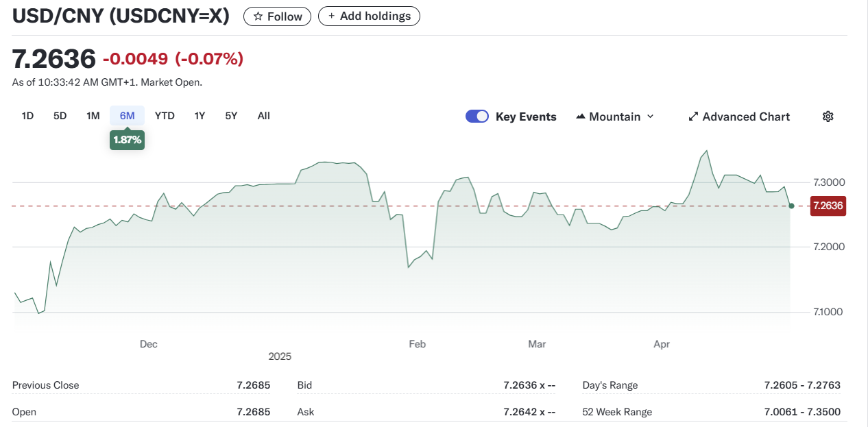This screenshot has width=868, height=427.
Task: Switch chart to YTD range
Action: tap(165, 116)
